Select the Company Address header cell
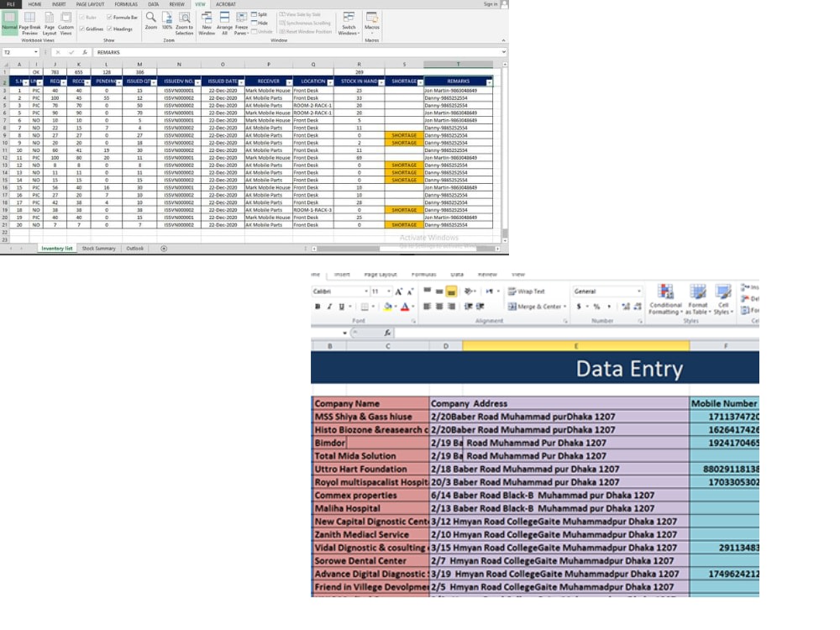This screenshot has height=630, width=840. [559, 403]
